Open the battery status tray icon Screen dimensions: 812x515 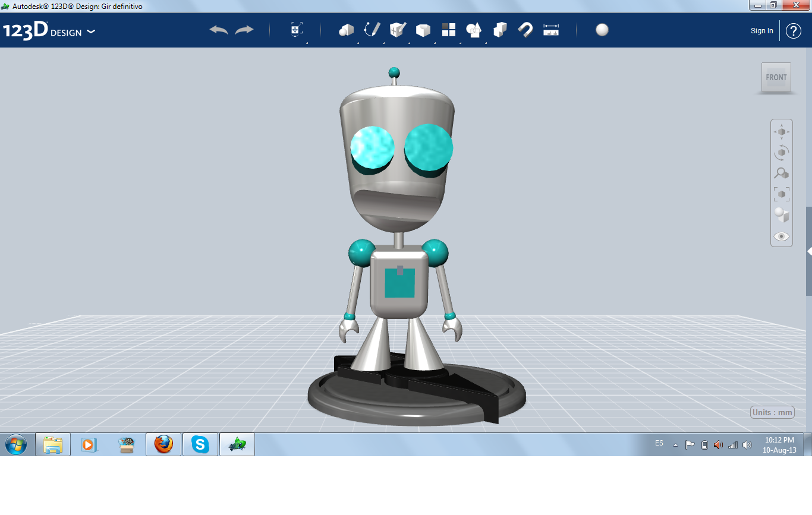tap(704, 445)
